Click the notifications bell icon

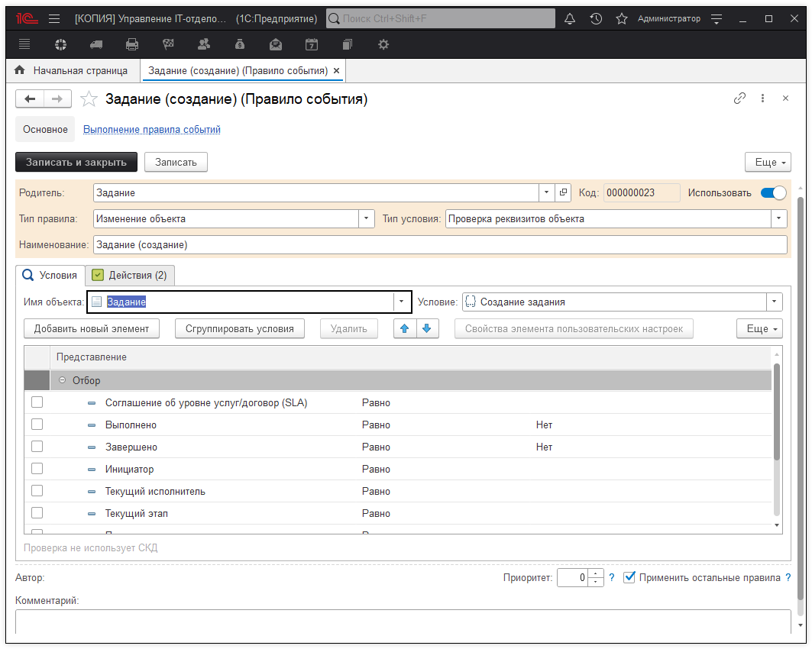pyautogui.click(x=570, y=18)
